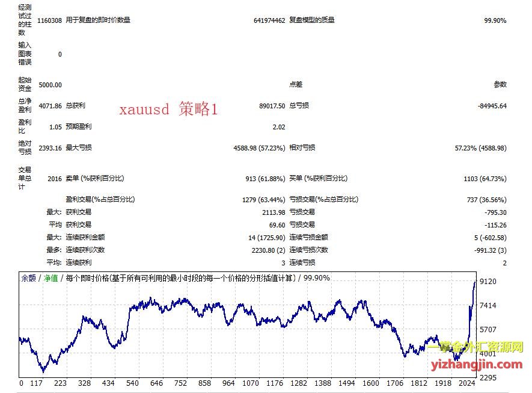
Task: Click the green 净值 legend label
Action: pyautogui.click(x=50, y=278)
